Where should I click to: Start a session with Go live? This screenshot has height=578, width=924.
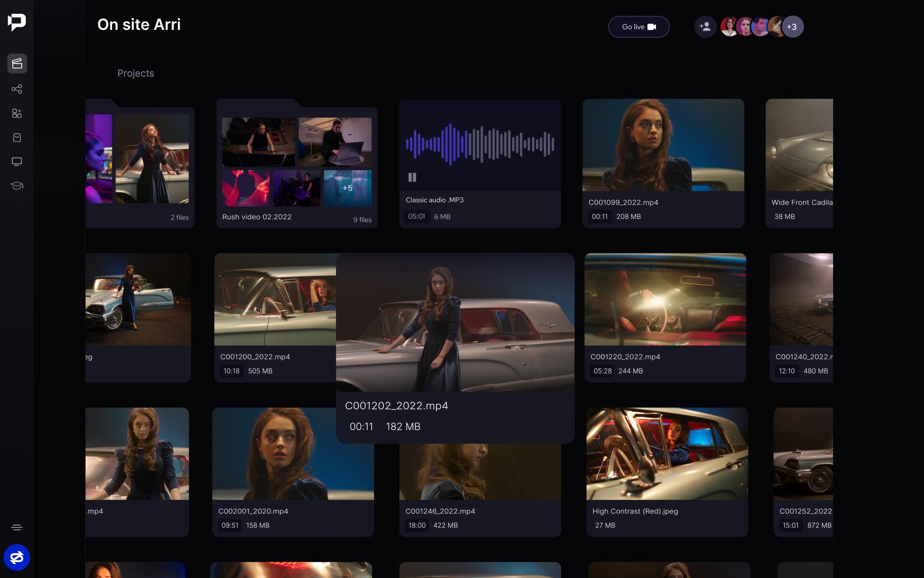pyautogui.click(x=639, y=26)
